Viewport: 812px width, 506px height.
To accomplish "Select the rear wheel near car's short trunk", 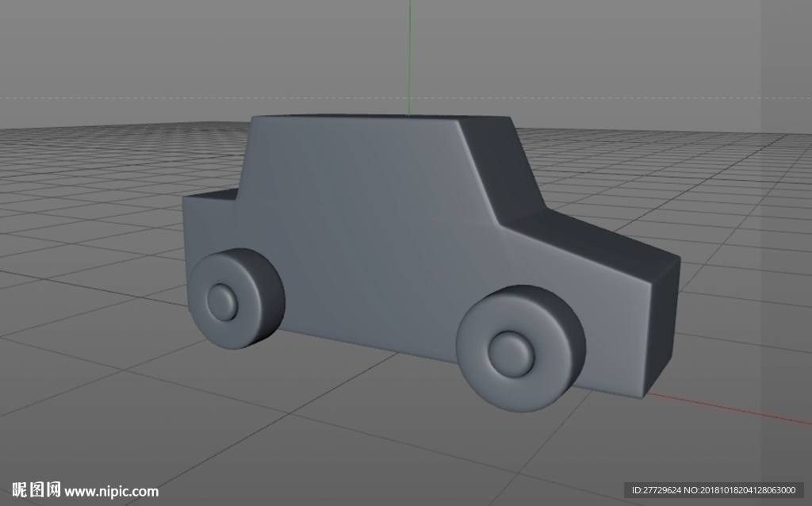I will point(236,298).
